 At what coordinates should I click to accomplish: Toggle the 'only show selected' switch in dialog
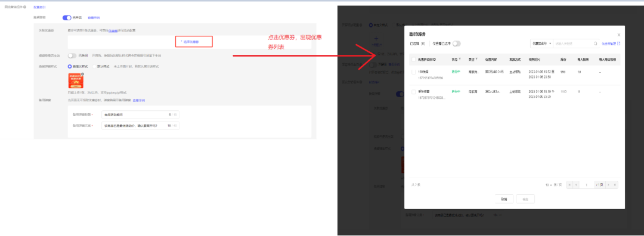[456, 43]
